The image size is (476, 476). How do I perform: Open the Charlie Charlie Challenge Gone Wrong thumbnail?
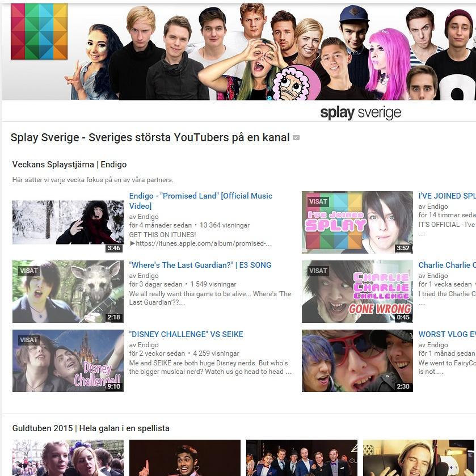[357, 292]
